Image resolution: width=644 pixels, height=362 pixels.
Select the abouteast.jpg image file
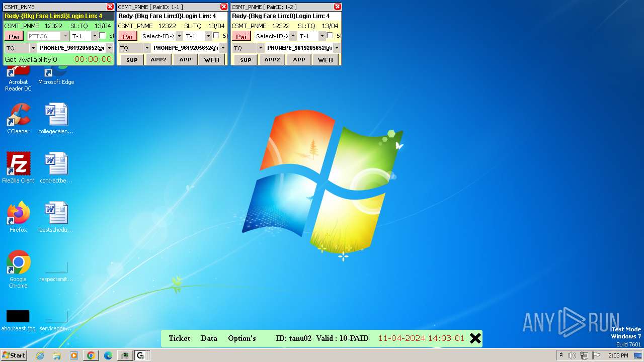[x=18, y=320]
